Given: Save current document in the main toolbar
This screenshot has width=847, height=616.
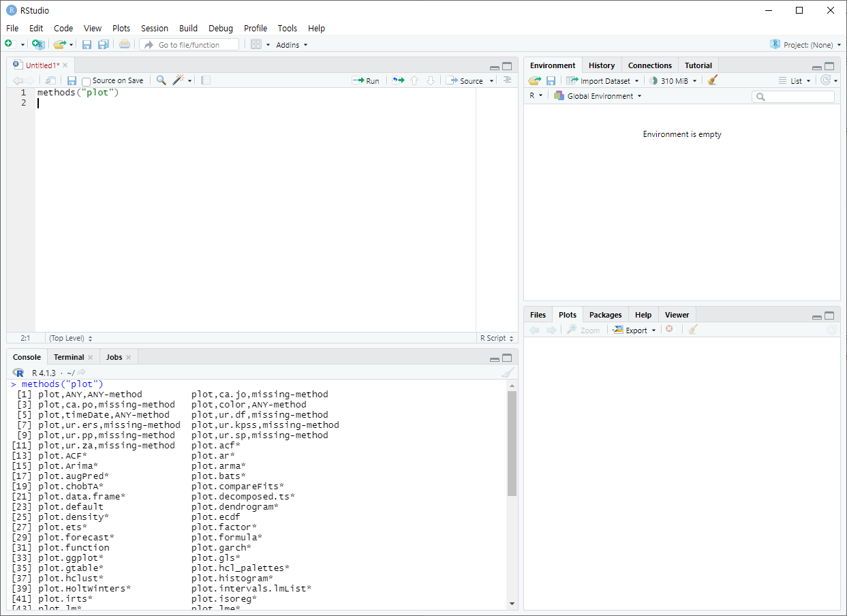Looking at the screenshot, I should click(x=87, y=44).
